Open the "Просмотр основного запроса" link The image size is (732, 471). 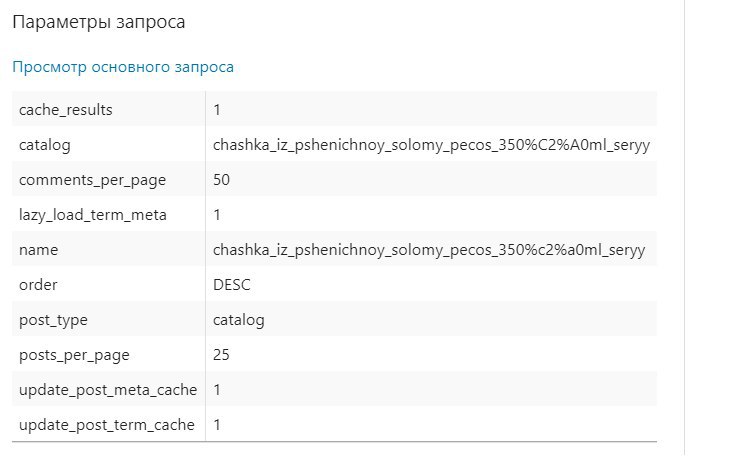tap(123, 67)
